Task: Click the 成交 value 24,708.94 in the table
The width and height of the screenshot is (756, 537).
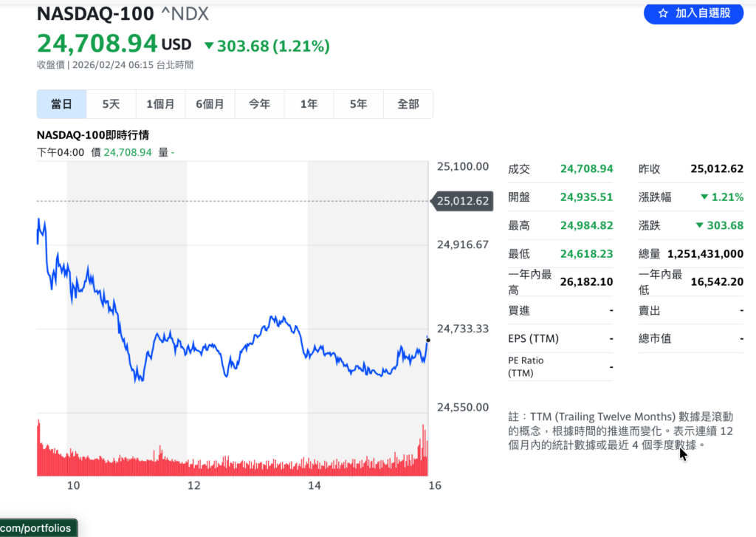Action: pyautogui.click(x=586, y=169)
